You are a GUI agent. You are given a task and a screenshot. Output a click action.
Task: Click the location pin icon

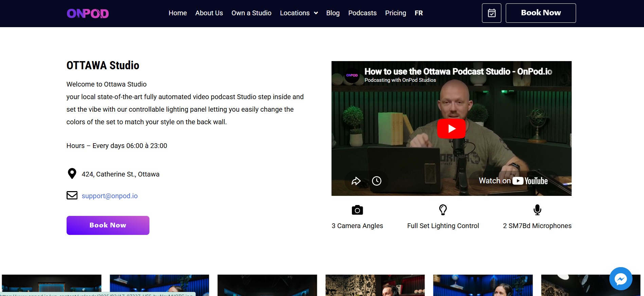point(72,173)
